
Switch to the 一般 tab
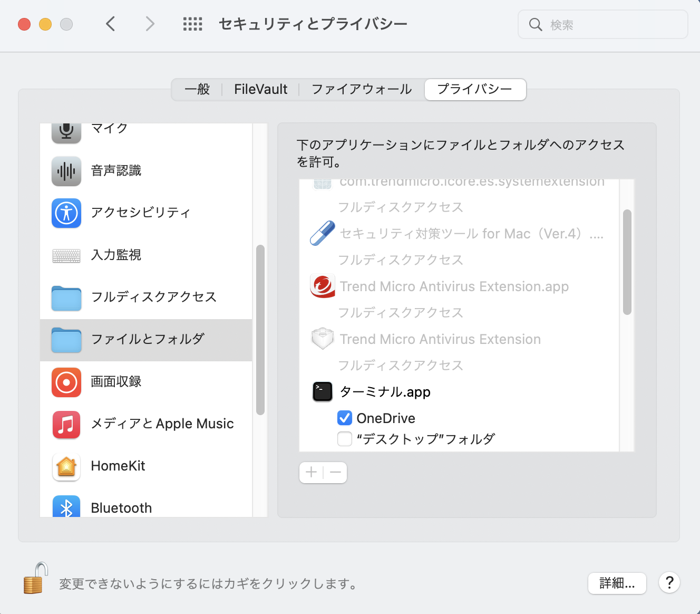coord(197,89)
